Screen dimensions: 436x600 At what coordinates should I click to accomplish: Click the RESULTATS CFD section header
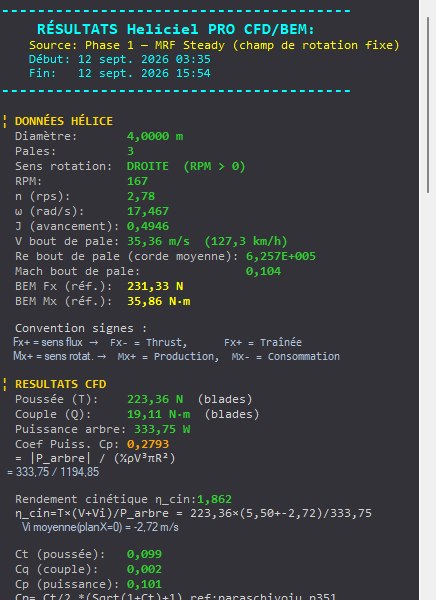[60, 384]
